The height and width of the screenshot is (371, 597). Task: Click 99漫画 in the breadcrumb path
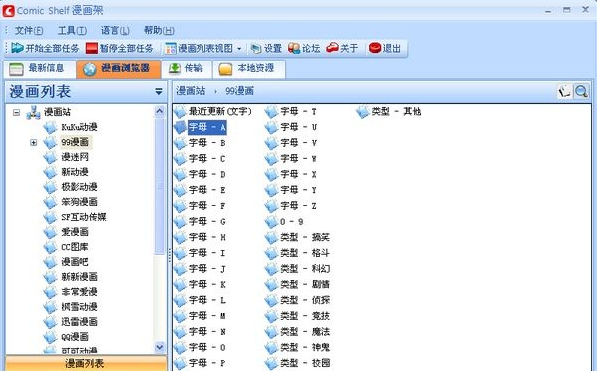[x=239, y=91]
